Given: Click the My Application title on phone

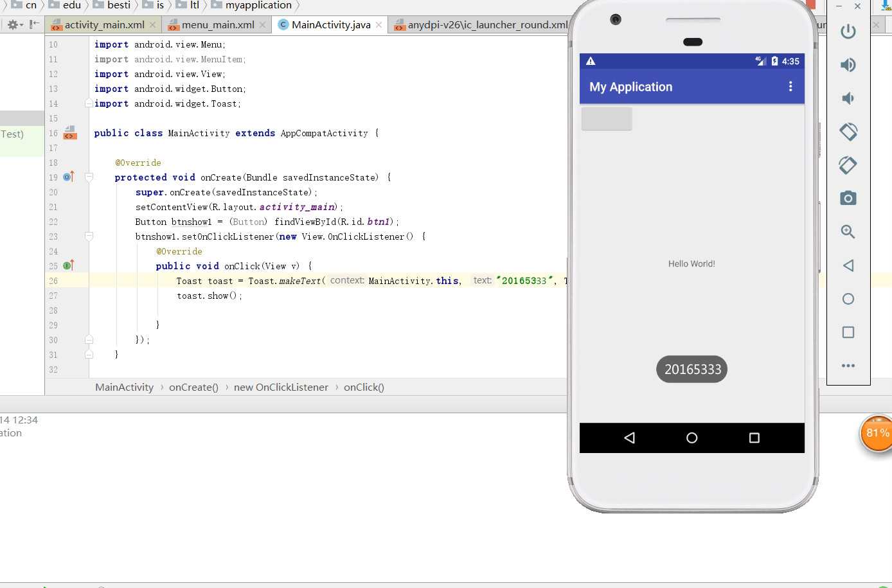Looking at the screenshot, I should pyautogui.click(x=631, y=87).
